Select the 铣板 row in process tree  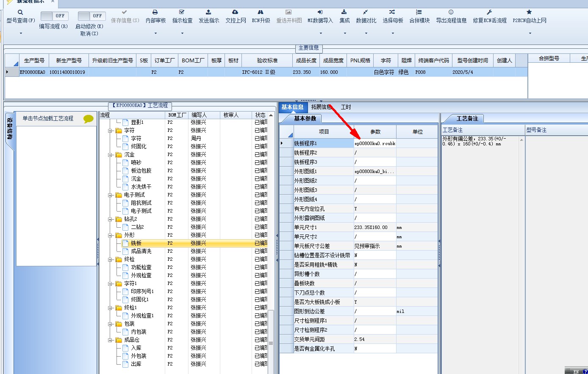click(x=195, y=243)
